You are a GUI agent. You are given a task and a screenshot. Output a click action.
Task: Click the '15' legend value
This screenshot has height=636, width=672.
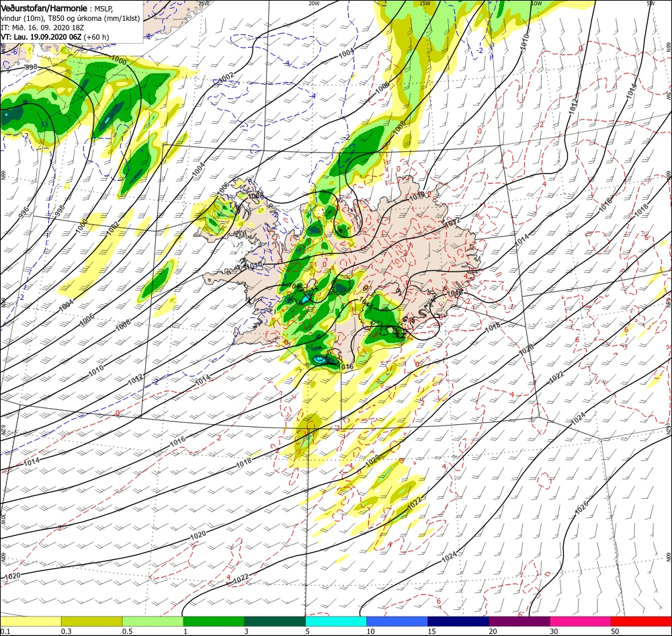[x=431, y=631]
